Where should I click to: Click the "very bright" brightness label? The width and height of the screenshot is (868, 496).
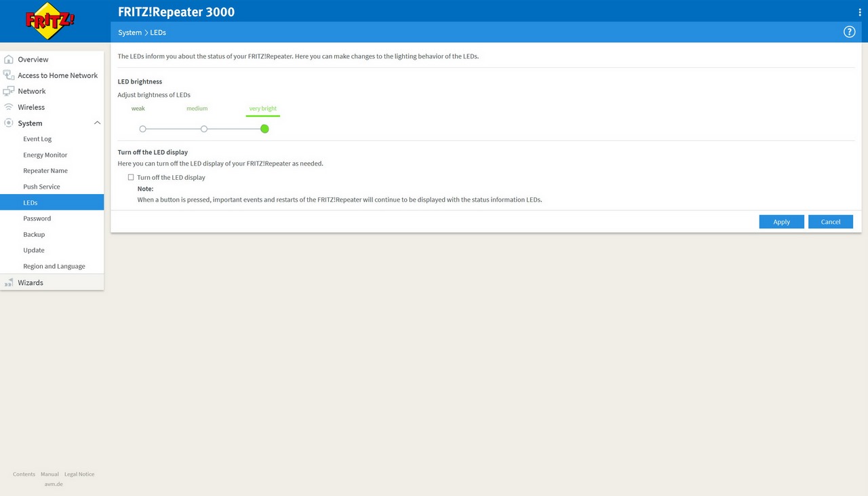pyautogui.click(x=263, y=109)
